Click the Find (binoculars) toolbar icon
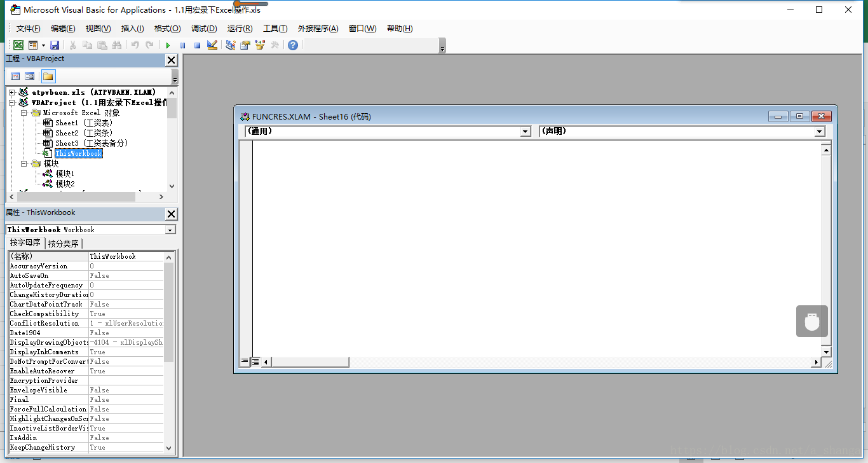 click(x=117, y=45)
